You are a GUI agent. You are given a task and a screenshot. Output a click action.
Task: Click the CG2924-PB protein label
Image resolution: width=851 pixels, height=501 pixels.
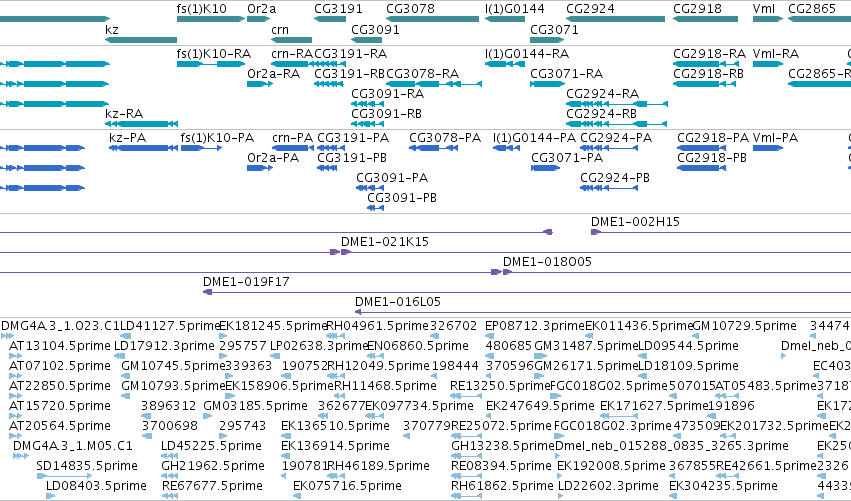[615, 178]
